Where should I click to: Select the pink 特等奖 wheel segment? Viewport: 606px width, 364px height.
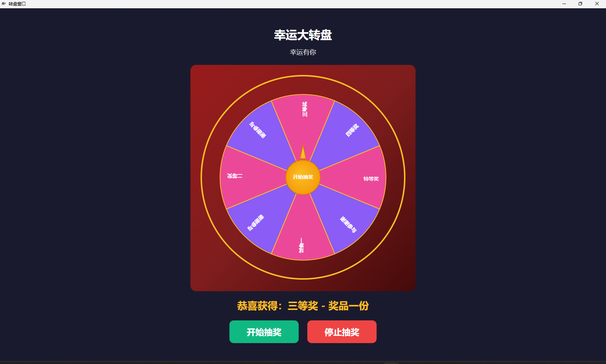pyautogui.click(x=361, y=177)
